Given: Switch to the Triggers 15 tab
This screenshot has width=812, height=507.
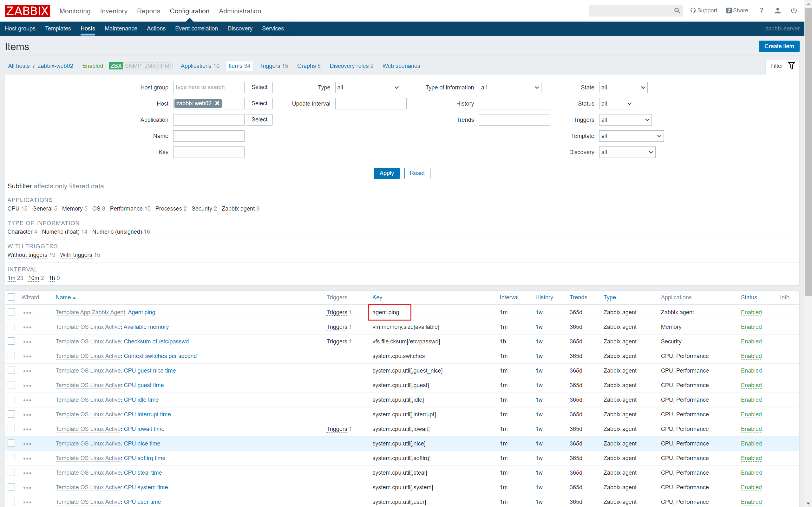Looking at the screenshot, I should 274,66.
